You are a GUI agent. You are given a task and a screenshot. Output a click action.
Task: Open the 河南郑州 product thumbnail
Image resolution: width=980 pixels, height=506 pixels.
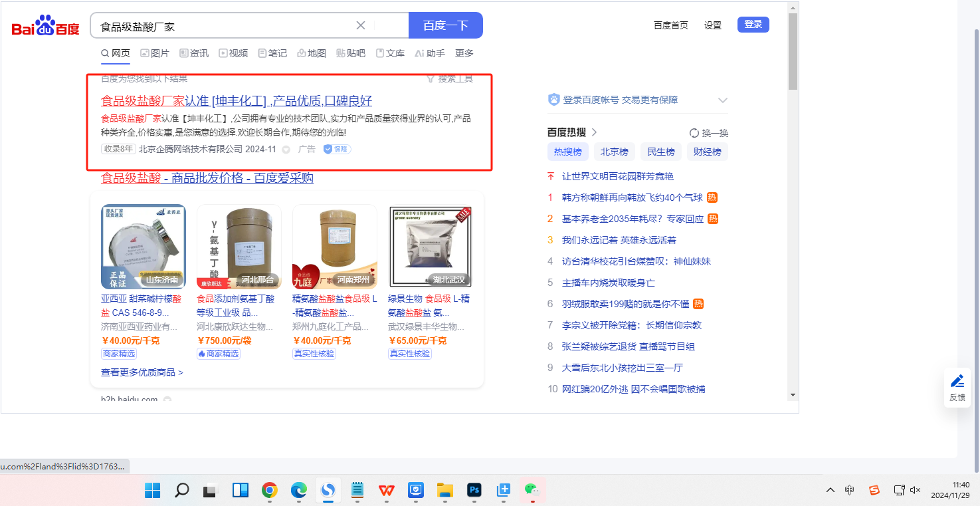[335, 246]
